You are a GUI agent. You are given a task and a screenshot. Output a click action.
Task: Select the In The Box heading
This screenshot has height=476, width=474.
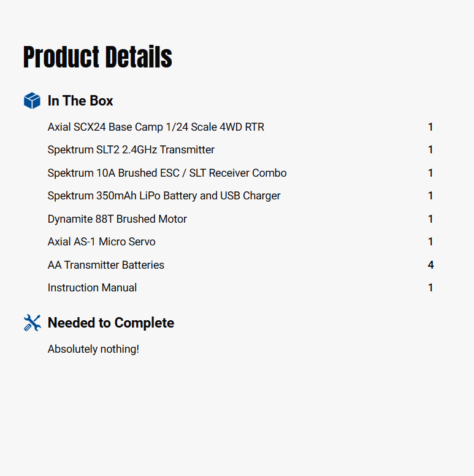point(80,101)
